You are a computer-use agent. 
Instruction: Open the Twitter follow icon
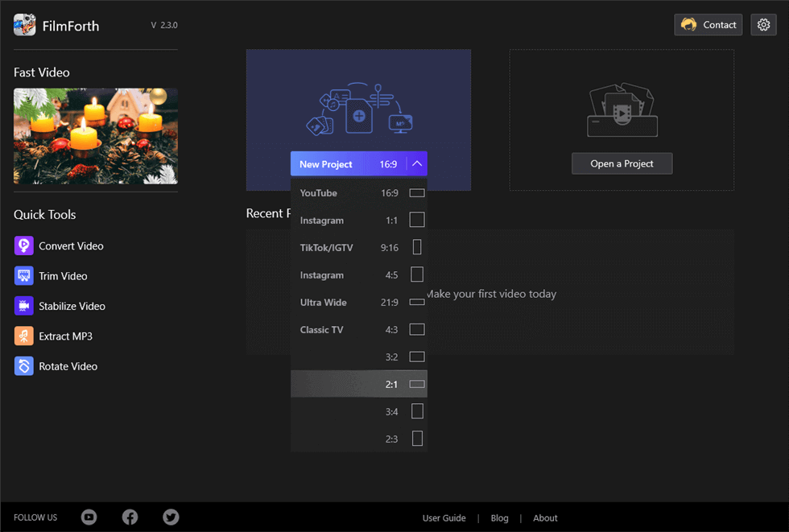point(171,517)
